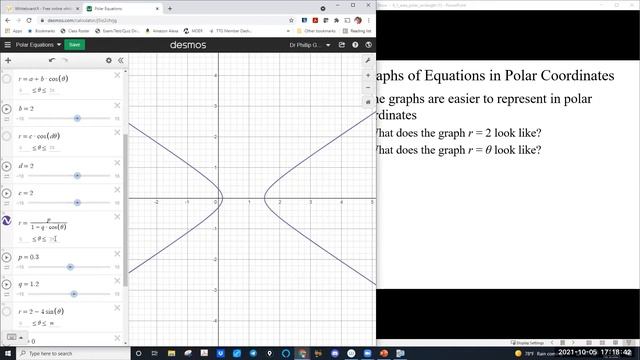
Task: Collapse the expression list panel
Action: coord(120,60)
